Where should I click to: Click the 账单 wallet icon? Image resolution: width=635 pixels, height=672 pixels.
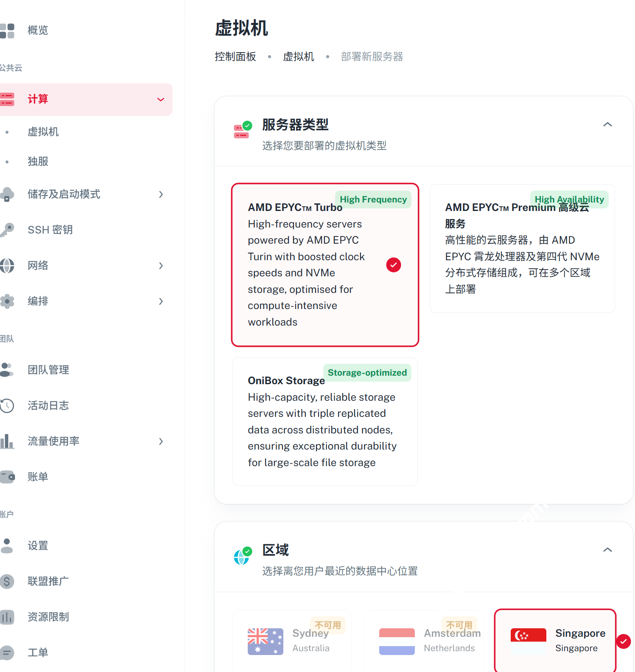7,477
